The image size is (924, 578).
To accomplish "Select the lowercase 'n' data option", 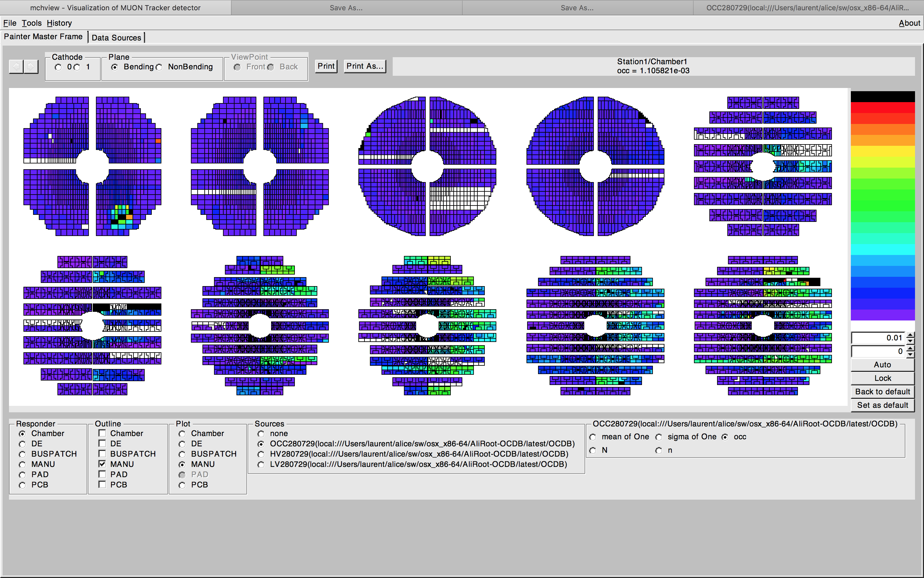I will [x=659, y=451].
